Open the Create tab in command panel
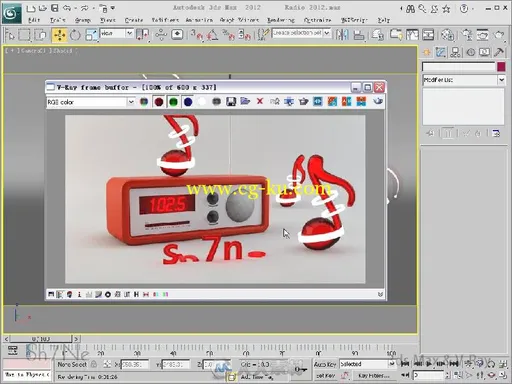Viewport: 512px width, 384px height. click(x=426, y=52)
